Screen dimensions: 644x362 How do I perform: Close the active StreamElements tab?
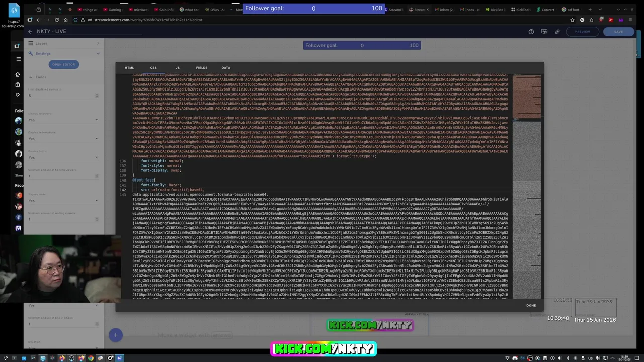427,9
